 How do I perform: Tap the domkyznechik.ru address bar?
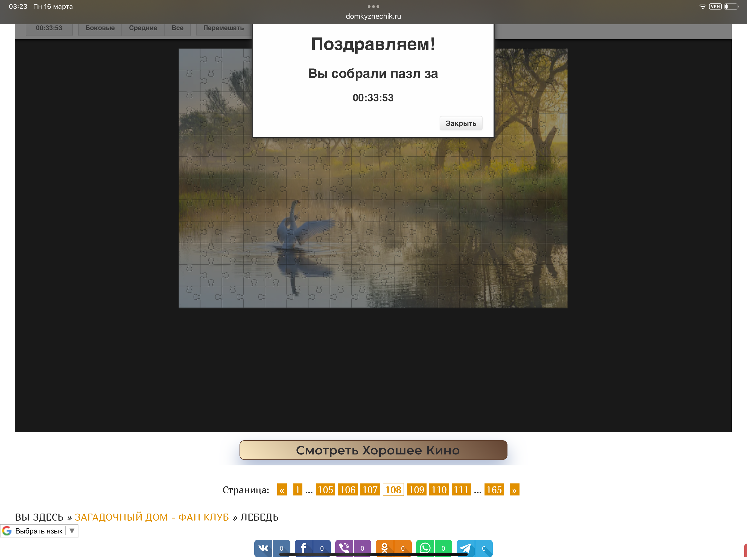click(x=373, y=16)
